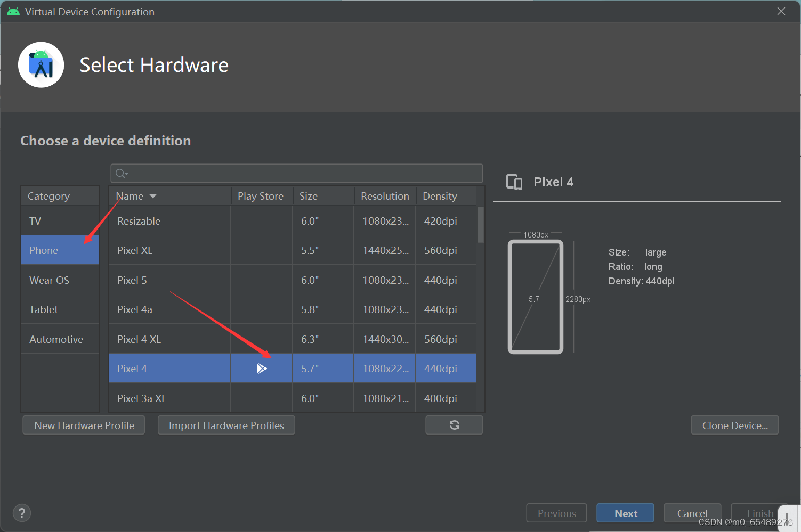Select the Tablet category
The height and width of the screenshot is (532, 801).
[60, 309]
